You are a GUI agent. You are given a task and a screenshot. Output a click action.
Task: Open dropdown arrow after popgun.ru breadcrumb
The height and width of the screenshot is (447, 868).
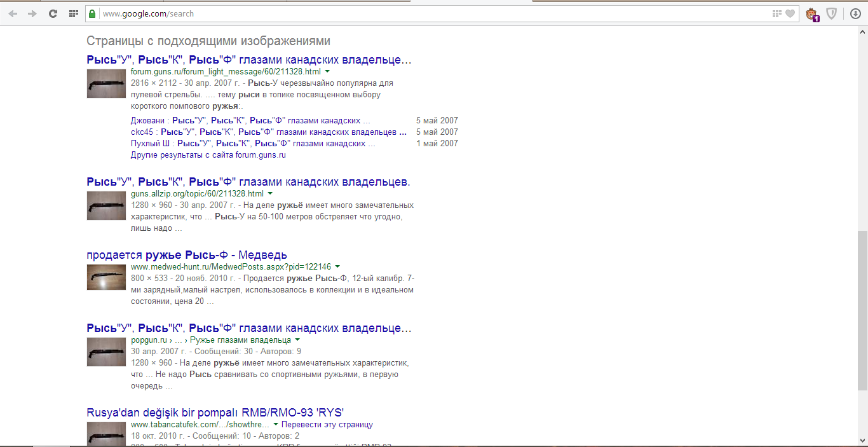pos(297,340)
